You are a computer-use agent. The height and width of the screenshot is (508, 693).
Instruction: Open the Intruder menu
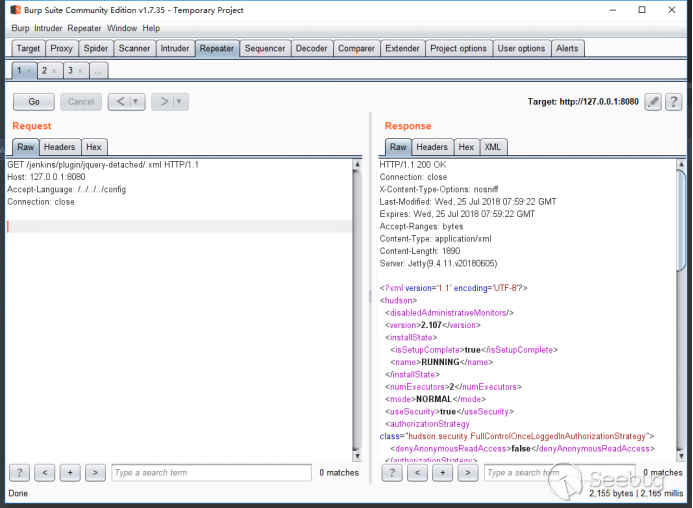pyautogui.click(x=48, y=28)
